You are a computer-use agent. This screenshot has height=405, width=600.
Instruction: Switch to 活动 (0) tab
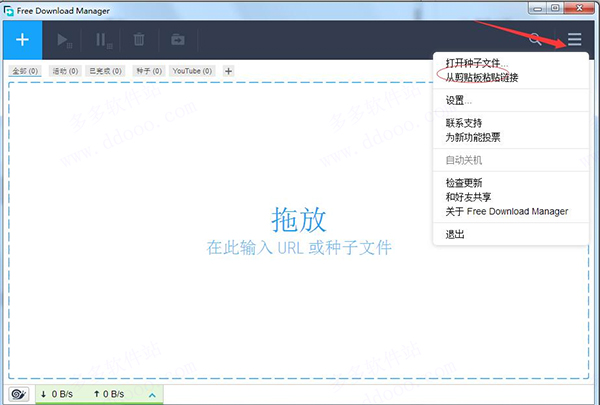pyautogui.click(x=65, y=71)
